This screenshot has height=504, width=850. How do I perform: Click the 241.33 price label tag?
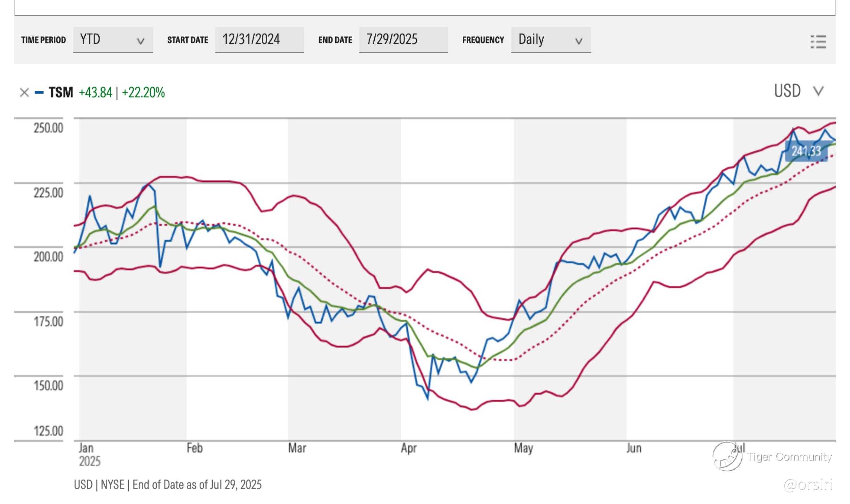pos(806,151)
